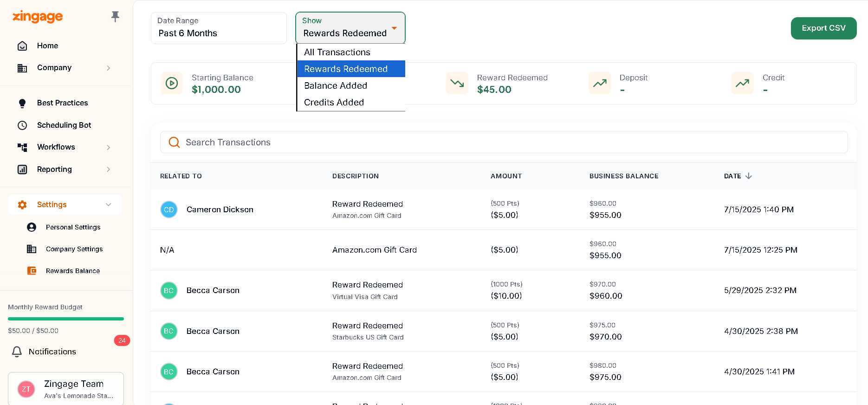This screenshot has height=405, width=868.
Task: Click the $1,000.00 starting balance value
Action: [x=216, y=90]
